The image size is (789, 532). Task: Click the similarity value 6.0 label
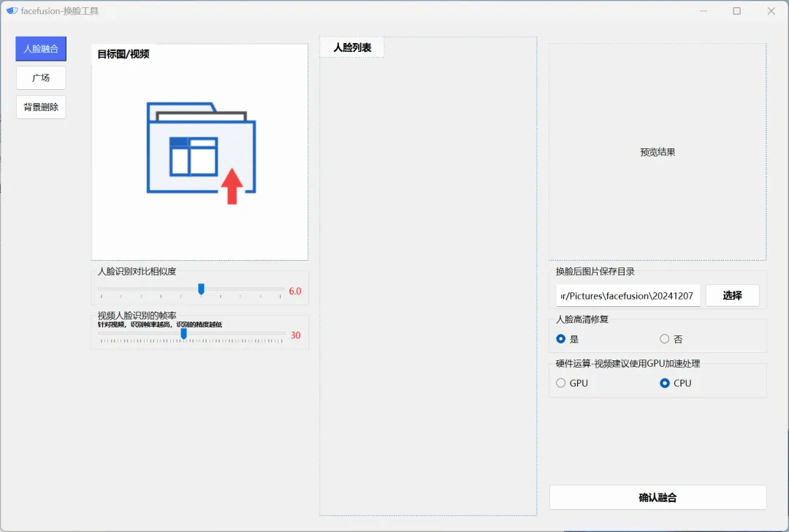pos(294,290)
